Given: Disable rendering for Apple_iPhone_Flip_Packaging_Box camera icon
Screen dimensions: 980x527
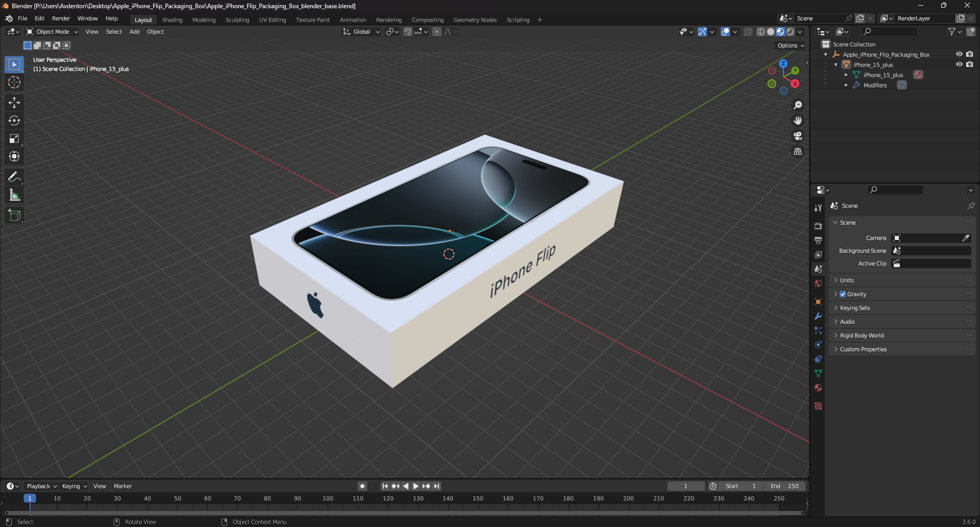Looking at the screenshot, I should point(969,54).
